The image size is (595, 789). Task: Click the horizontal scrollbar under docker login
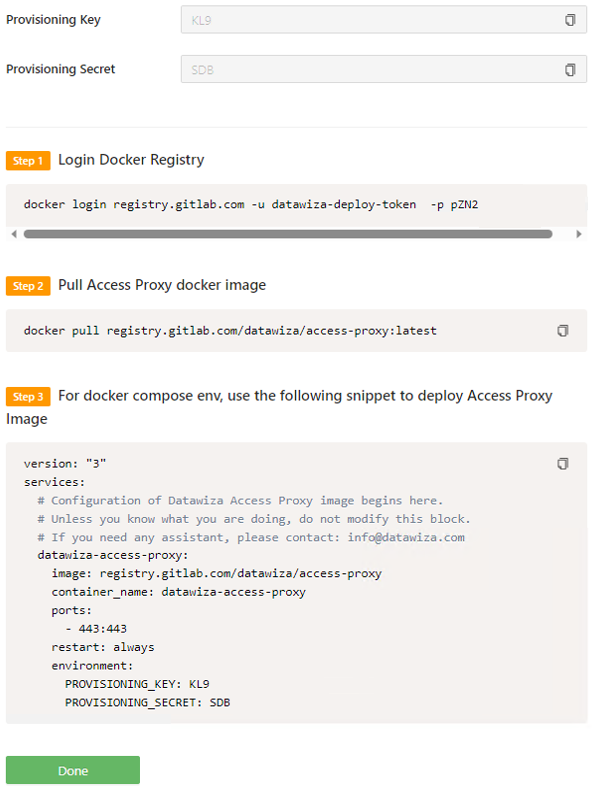pyautogui.click(x=288, y=234)
